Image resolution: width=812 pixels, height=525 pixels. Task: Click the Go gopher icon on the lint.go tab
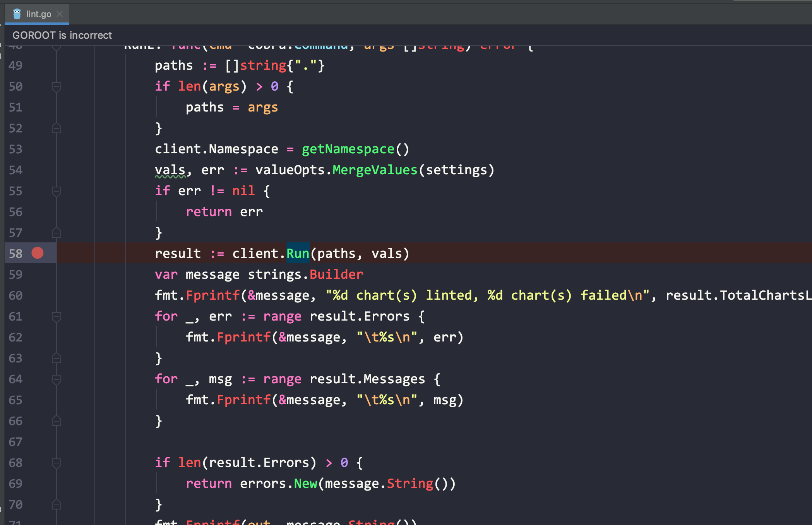click(16, 14)
